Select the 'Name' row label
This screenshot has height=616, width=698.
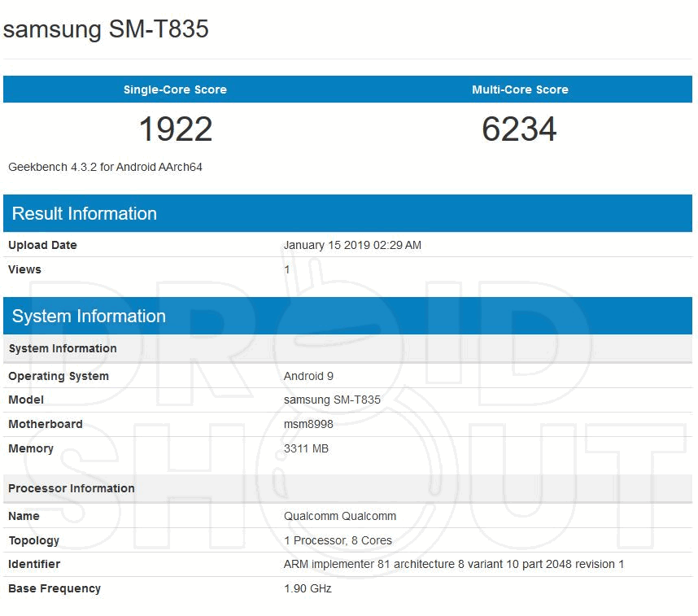(x=24, y=516)
